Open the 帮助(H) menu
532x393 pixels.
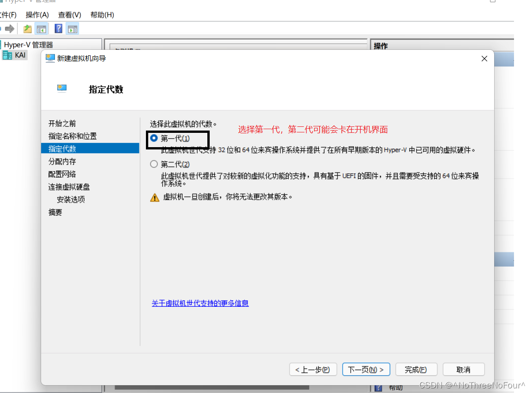102,15
